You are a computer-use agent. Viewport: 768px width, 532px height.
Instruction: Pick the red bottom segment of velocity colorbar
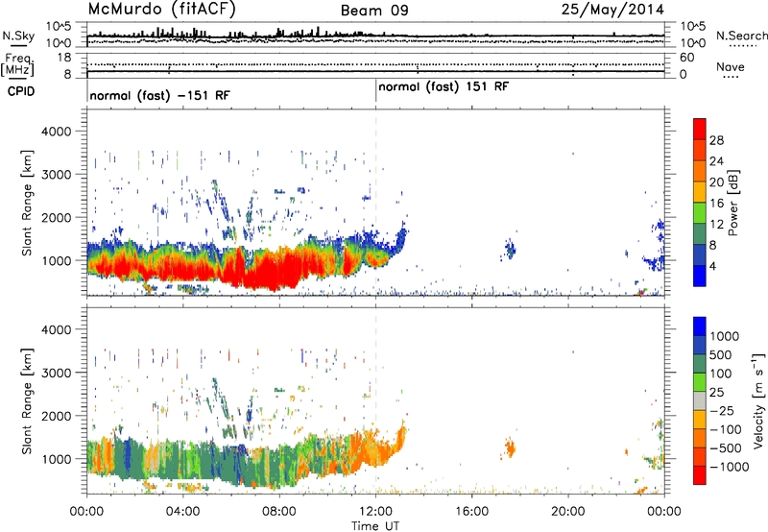click(700, 475)
